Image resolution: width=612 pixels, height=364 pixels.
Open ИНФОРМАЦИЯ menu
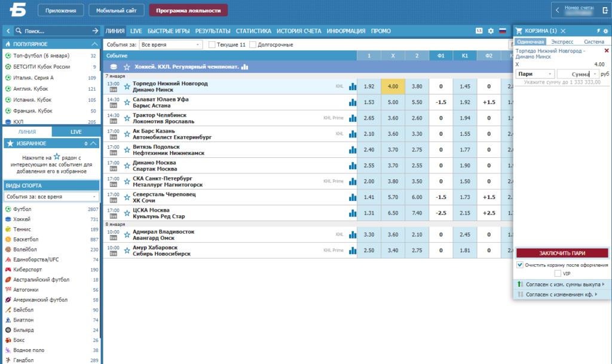click(346, 31)
